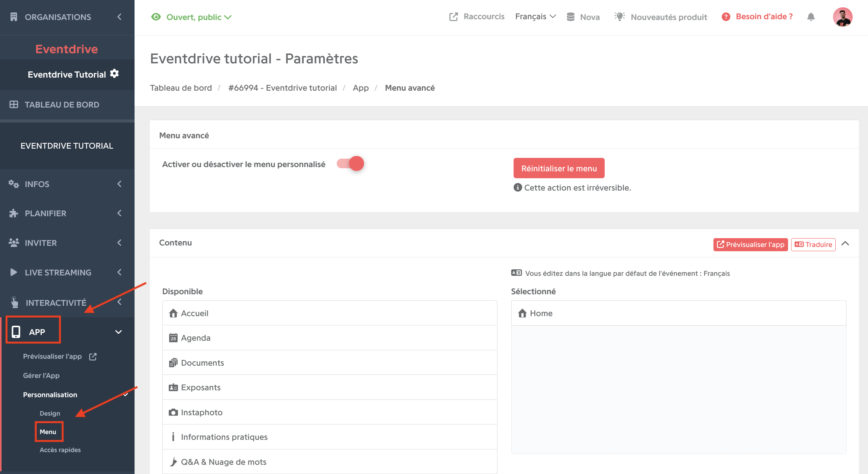Image resolution: width=868 pixels, height=474 pixels.
Task: Expand the Infos section chevron
Action: tap(120, 184)
